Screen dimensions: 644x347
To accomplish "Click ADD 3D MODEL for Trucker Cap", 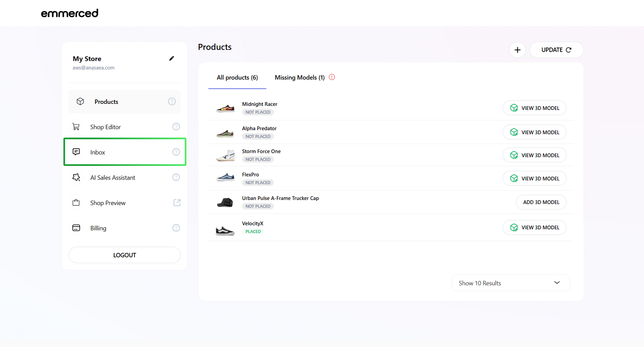I will tap(541, 202).
